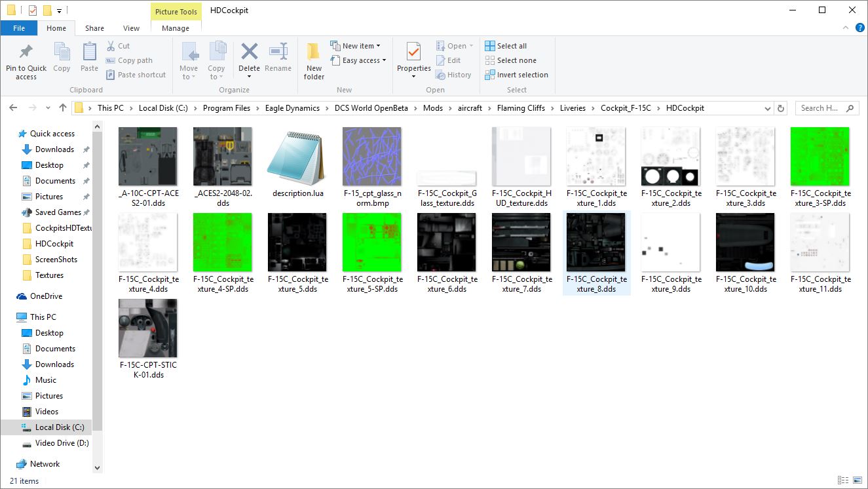Select F-15C_Cockpit_texture_10.dds thumbnail
868x489 pixels.
click(x=745, y=242)
